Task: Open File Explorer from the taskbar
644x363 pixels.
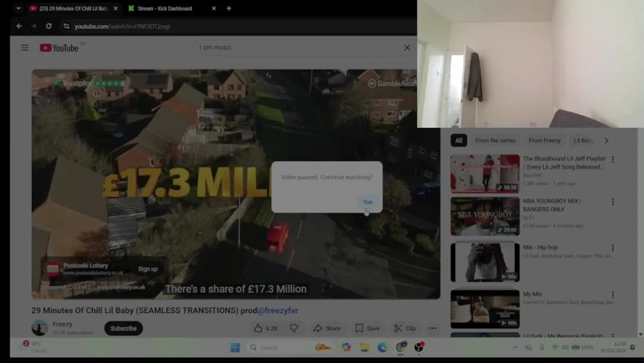Action: coord(364,347)
